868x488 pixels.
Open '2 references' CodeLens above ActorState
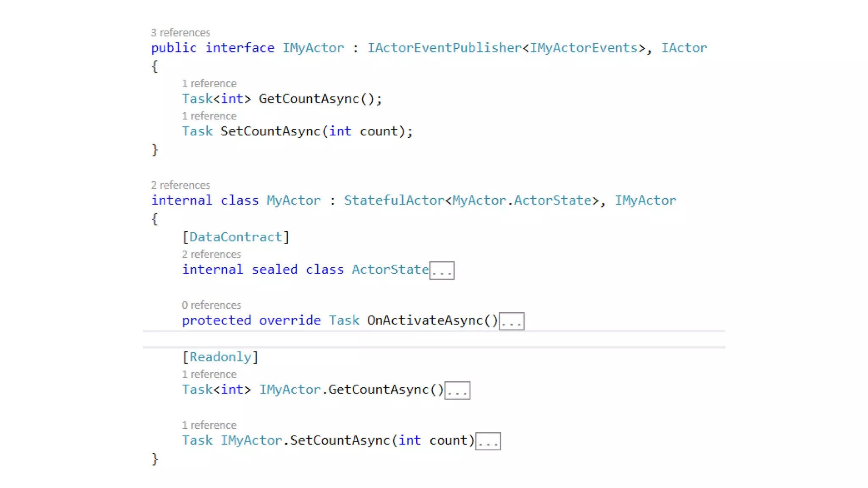point(211,254)
